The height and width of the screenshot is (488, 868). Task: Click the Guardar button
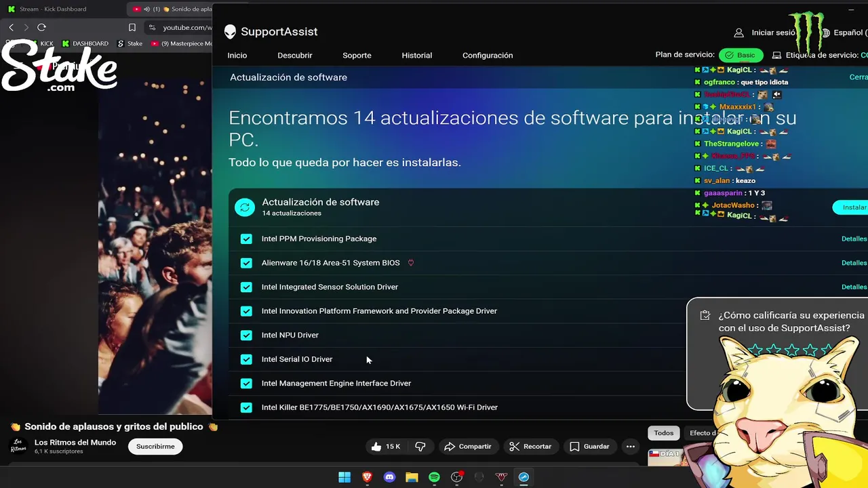[x=589, y=447]
